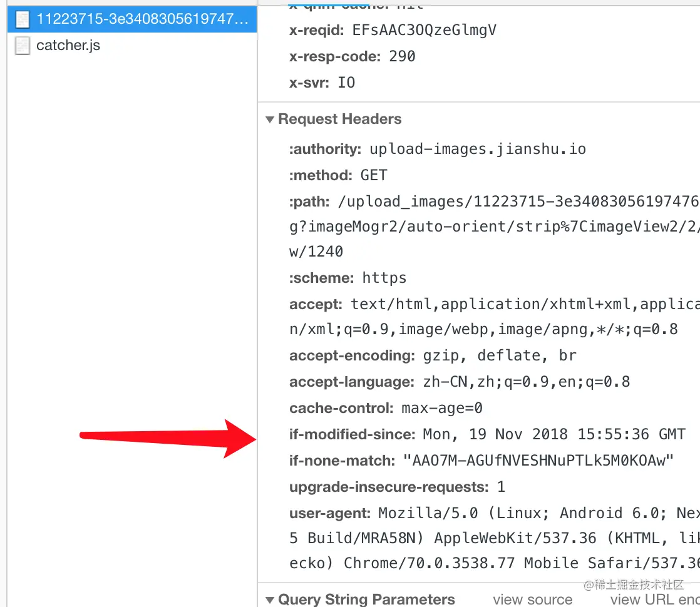Click the if-modified-since header name
Screen dimensions: 700x607
(353, 434)
